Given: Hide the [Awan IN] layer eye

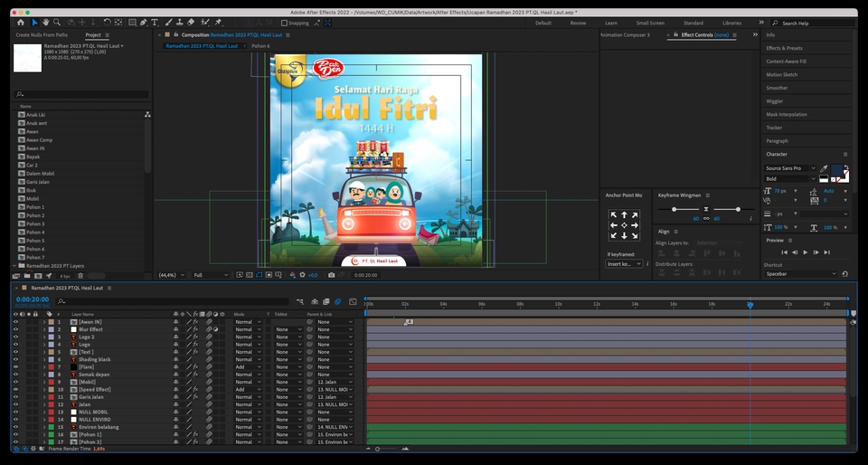Looking at the screenshot, I should point(15,322).
